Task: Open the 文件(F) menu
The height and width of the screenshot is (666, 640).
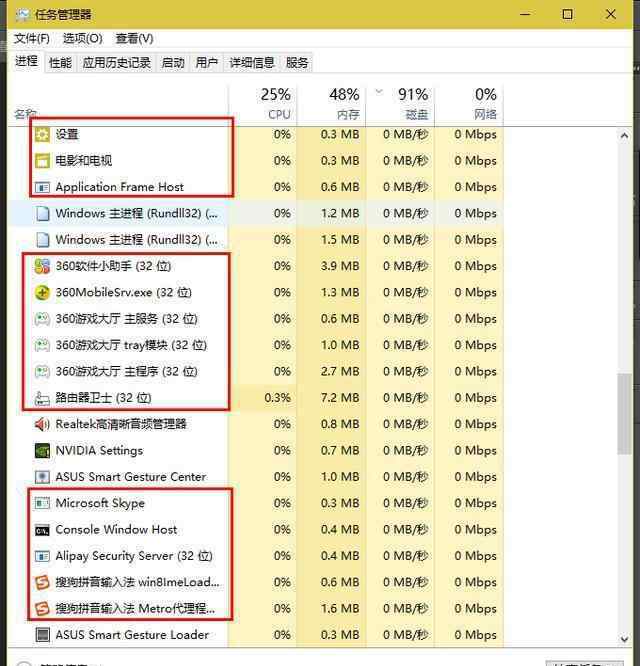Action: point(31,39)
